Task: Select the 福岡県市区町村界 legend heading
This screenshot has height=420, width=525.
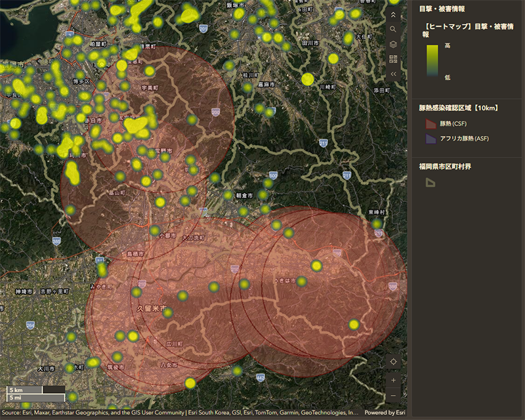Action: point(445,166)
